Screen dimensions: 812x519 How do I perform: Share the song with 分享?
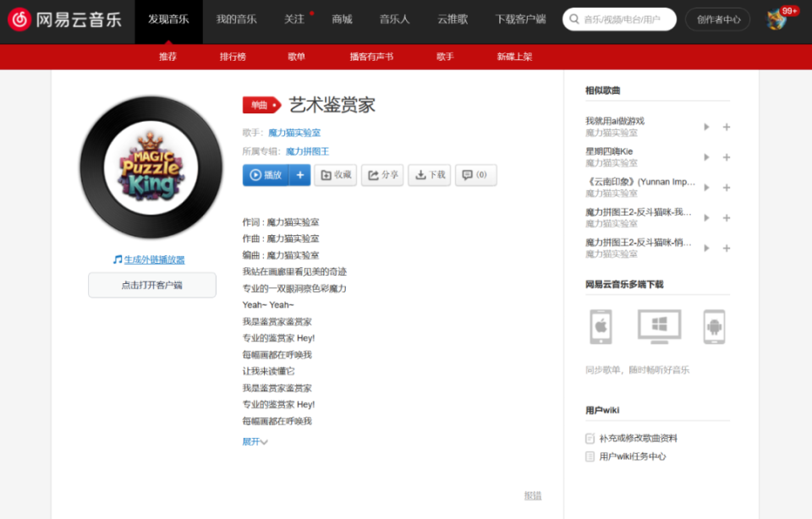click(382, 175)
